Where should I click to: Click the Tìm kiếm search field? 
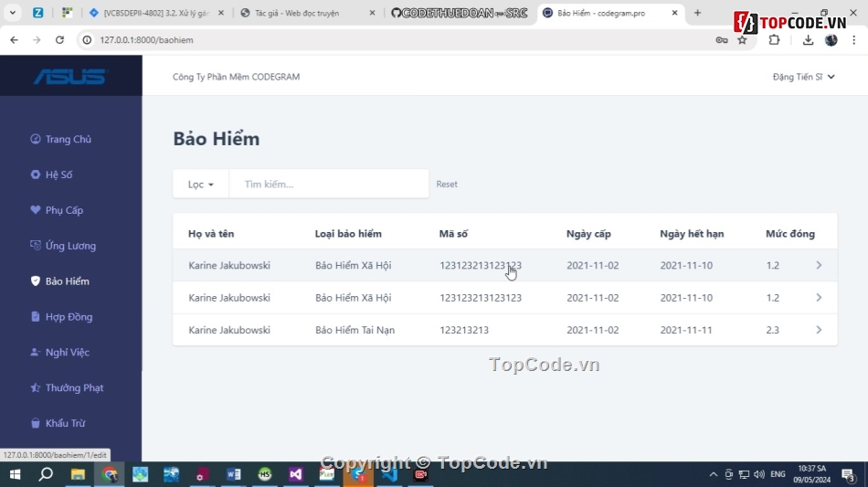(329, 184)
